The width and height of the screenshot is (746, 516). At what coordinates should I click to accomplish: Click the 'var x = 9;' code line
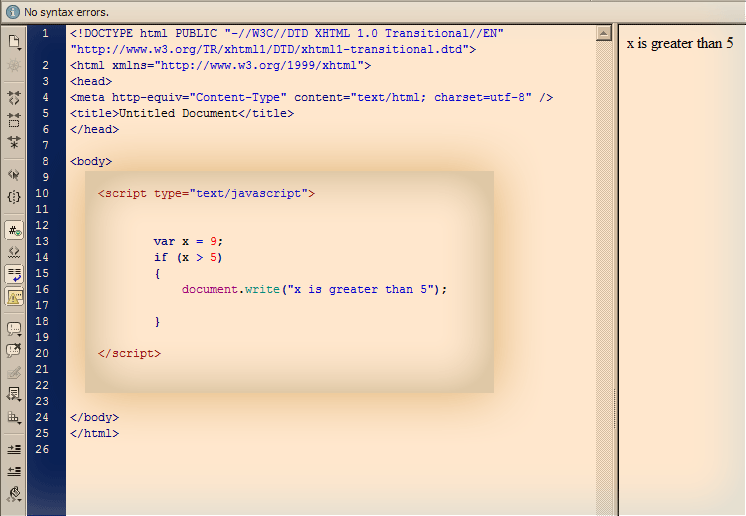(188, 242)
